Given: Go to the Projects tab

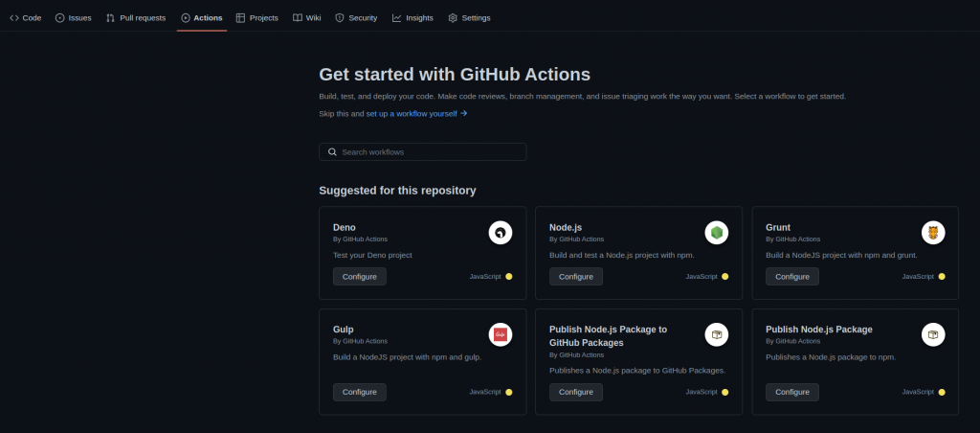Looking at the screenshot, I should (256, 17).
